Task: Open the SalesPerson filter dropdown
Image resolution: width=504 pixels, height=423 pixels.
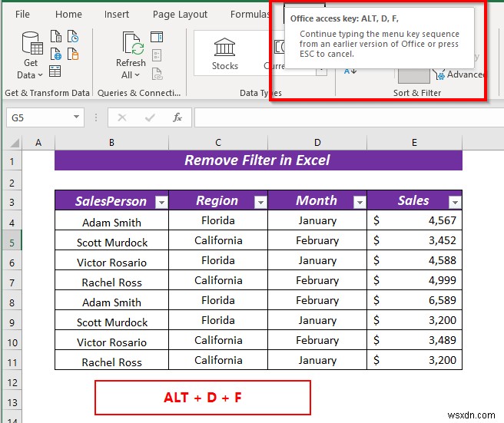Action: pos(161,203)
